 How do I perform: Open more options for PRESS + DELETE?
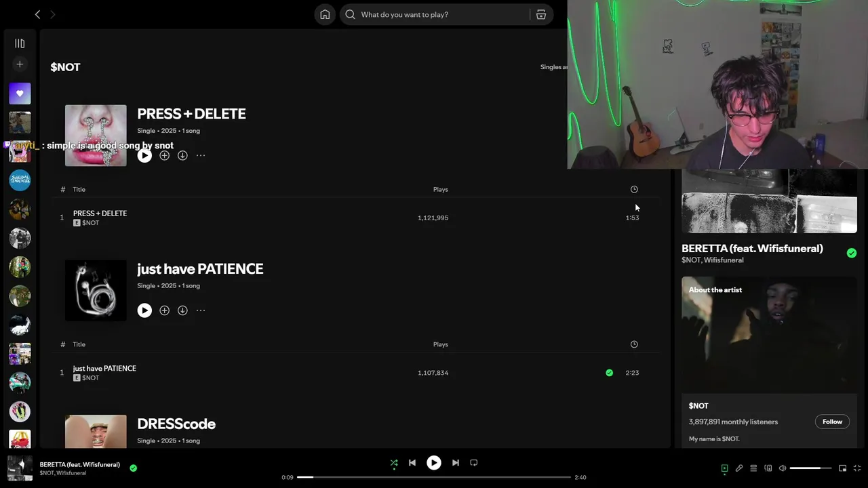(x=201, y=155)
